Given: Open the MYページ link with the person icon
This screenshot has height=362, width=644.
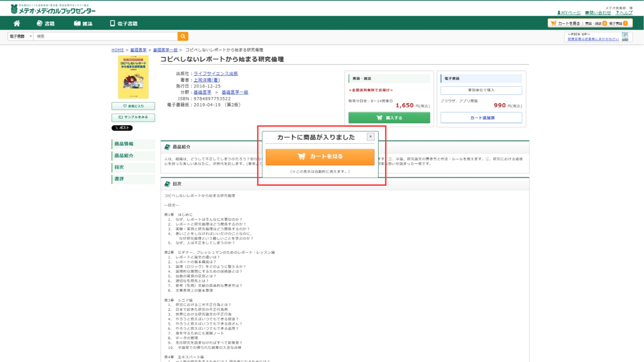Looking at the screenshot, I should (x=569, y=13).
